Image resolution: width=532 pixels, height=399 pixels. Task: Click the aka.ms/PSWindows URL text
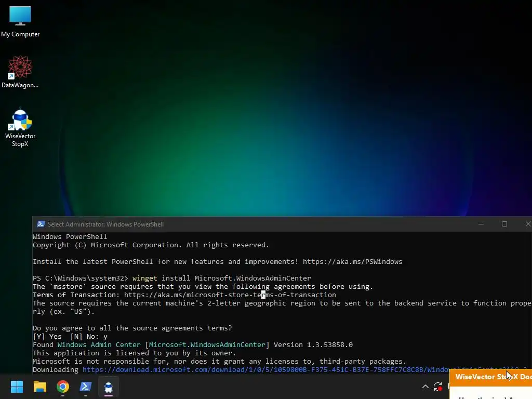pos(353,262)
